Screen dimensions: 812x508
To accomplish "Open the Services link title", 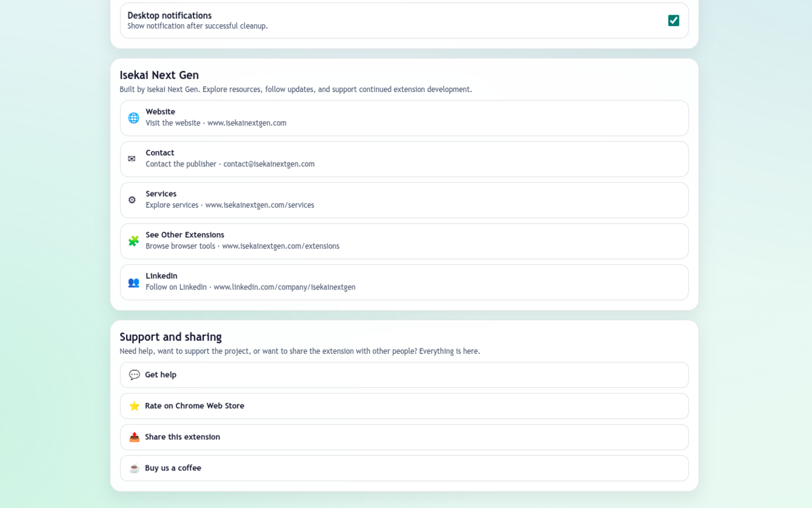I will click(x=161, y=194).
